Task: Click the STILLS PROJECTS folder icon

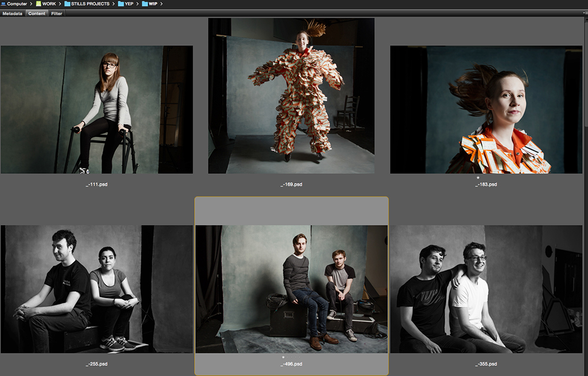Action: pos(67,4)
